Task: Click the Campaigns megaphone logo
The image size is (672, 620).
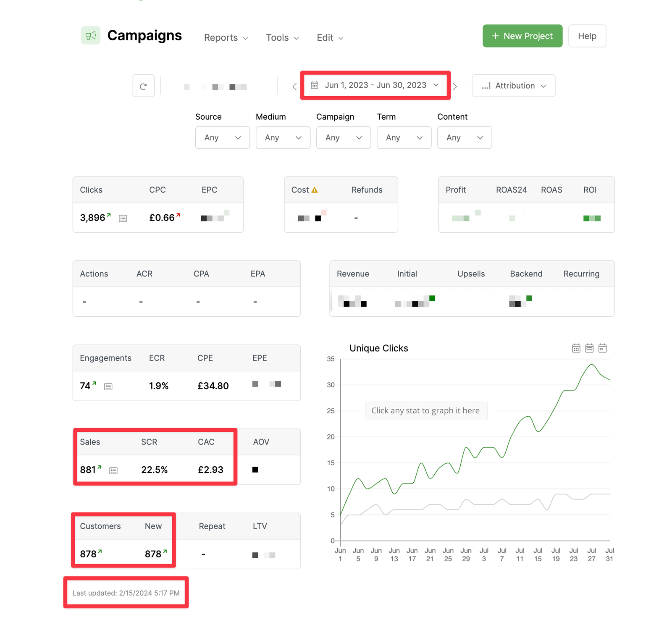Action: (91, 36)
